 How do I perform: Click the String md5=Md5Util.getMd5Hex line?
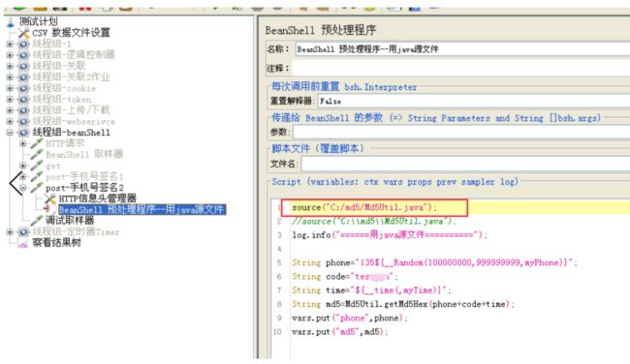pyautogui.click(x=403, y=304)
